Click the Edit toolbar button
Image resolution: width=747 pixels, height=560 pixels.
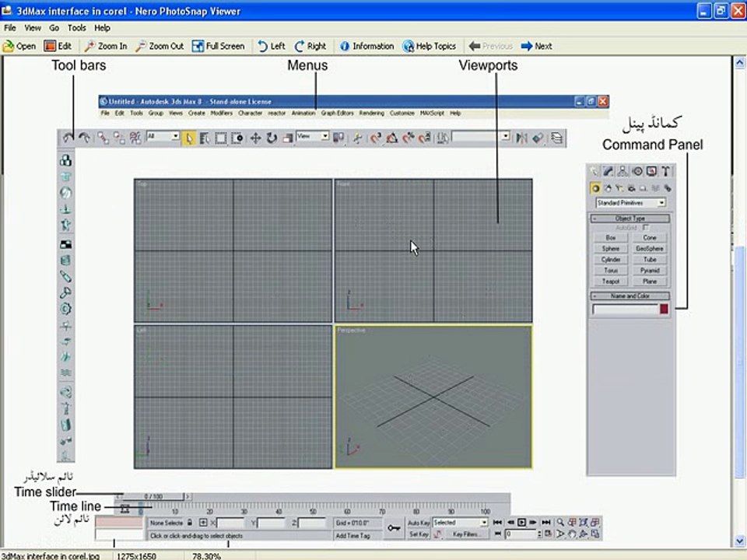pyautogui.click(x=58, y=46)
